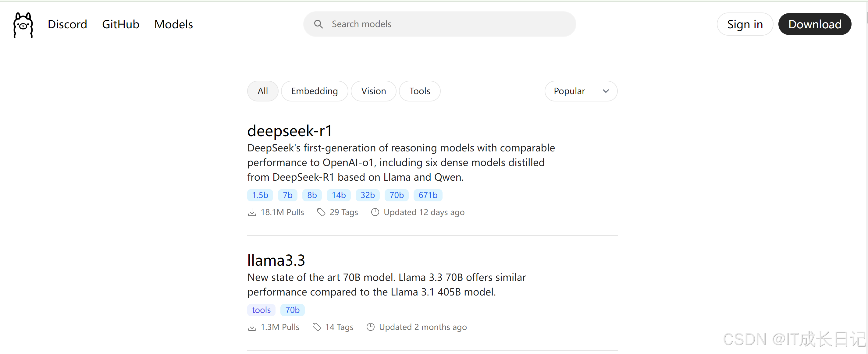Screen dimensions: 868x354
Task: Select the All filter pill
Action: (x=262, y=91)
